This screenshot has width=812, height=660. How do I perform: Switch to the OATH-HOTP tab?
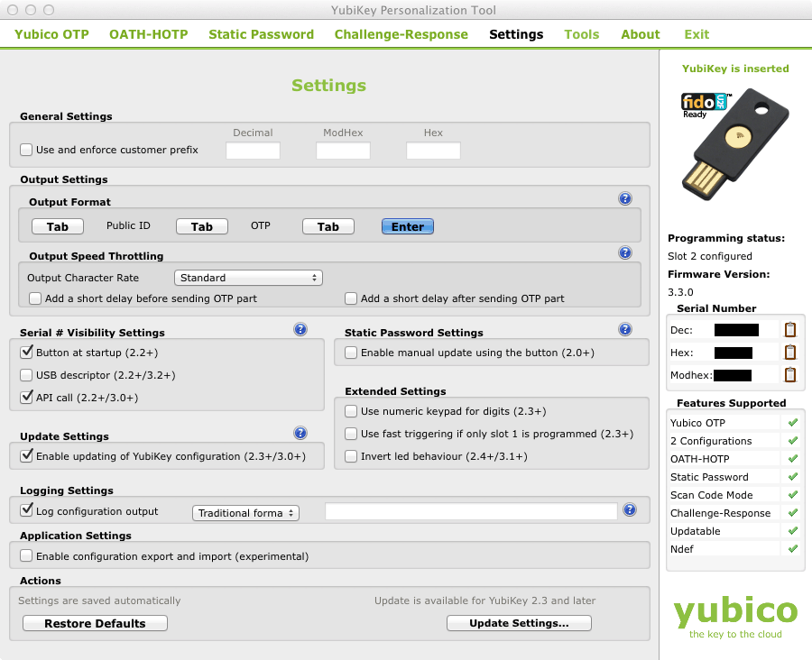pyautogui.click(x=149, y=34)
